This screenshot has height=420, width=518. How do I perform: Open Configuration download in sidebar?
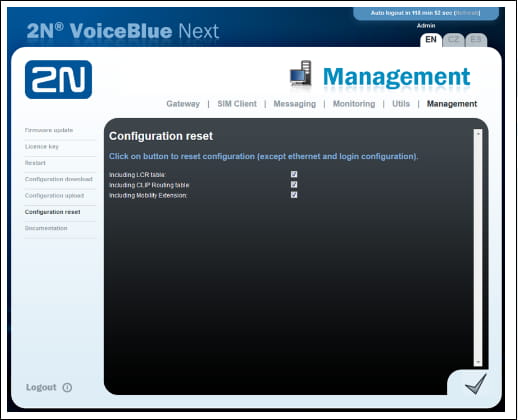point(59,179)
